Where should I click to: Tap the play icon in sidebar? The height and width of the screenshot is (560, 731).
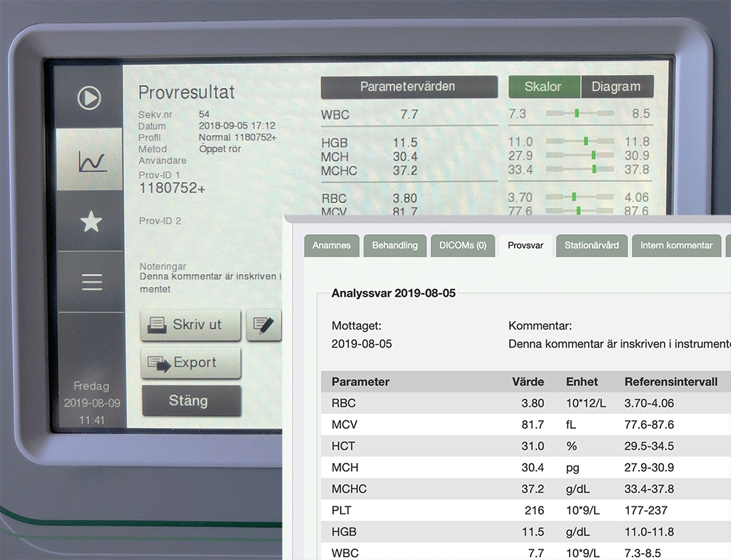[x=89, y=98]
